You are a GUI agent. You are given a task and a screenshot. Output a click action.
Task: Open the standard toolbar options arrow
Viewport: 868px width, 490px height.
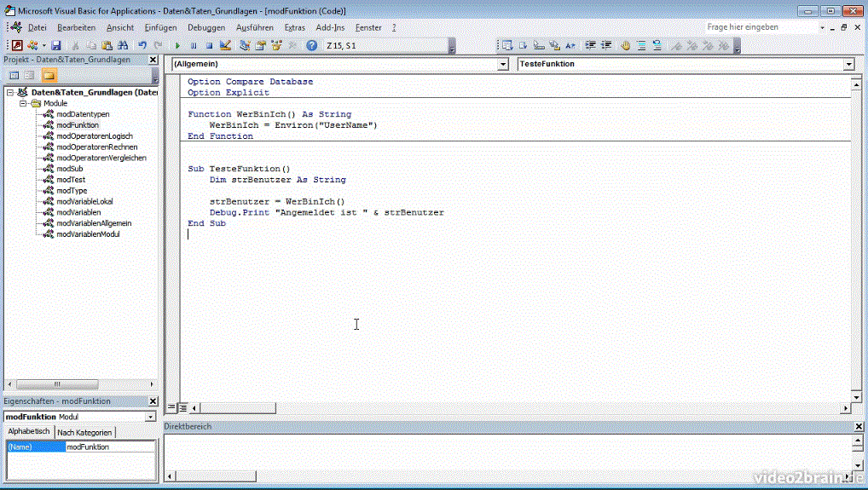[452, 47]
